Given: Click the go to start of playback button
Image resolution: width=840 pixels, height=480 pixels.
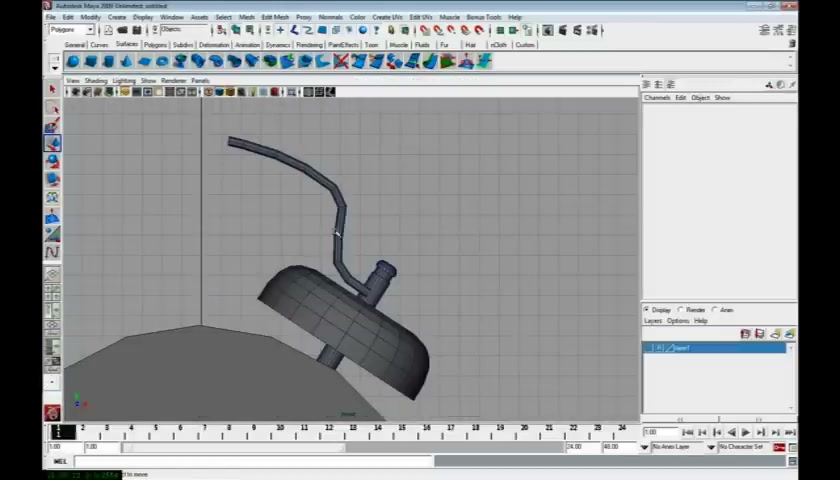Looking at the screenshot, I should [688, 432].
